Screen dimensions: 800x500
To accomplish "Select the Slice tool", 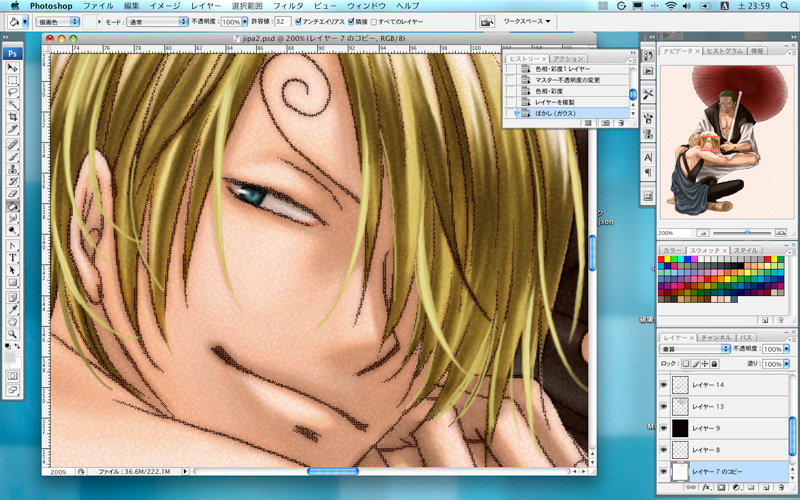I will [x=12, y=129].
